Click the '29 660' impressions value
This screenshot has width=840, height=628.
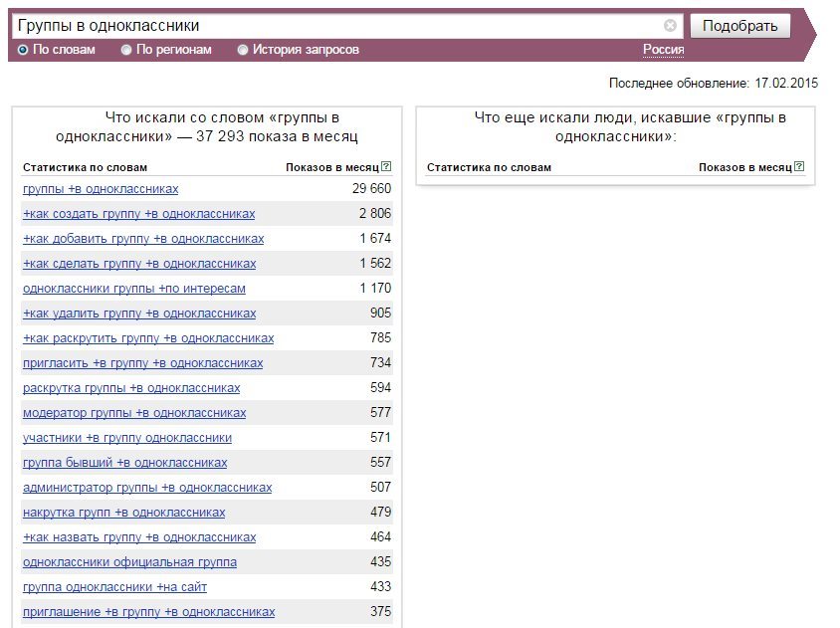372,189
